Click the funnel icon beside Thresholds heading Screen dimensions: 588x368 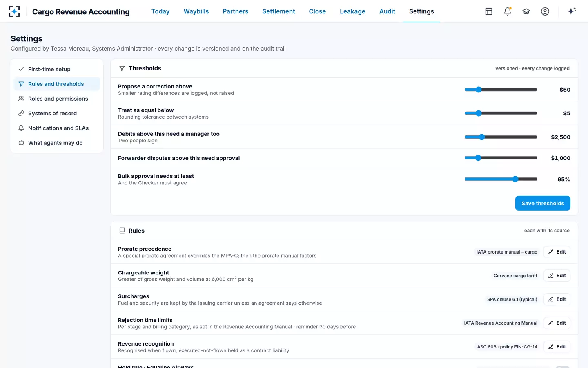pos(122,68)
